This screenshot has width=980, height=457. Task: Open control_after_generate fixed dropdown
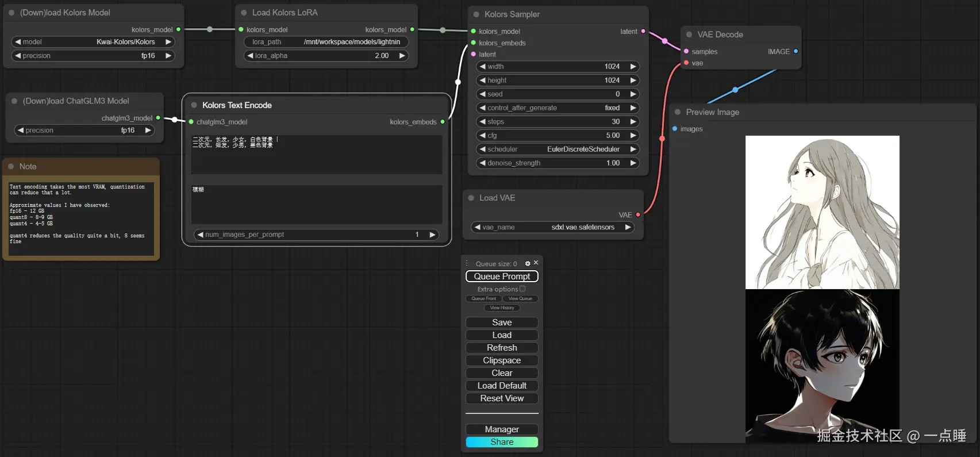pyautogui.click(x=558, y=108)
